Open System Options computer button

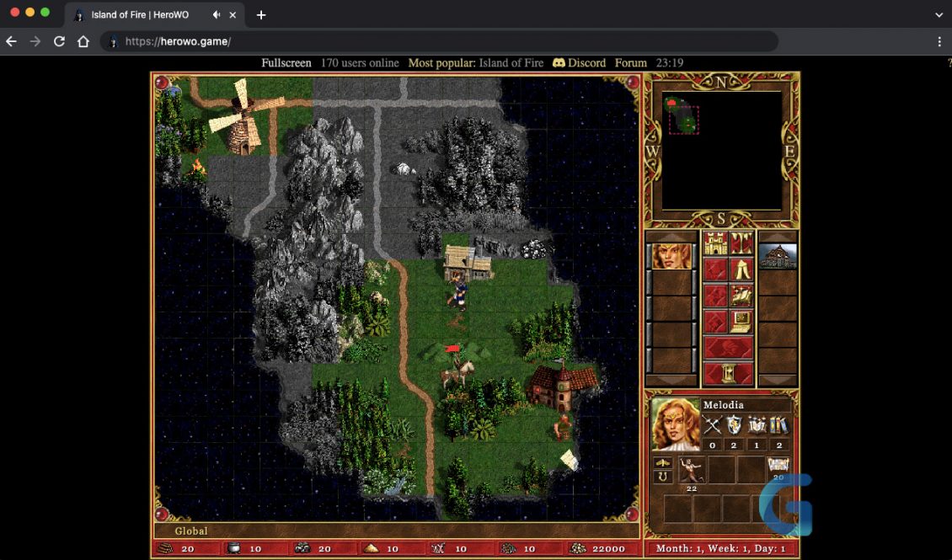coord(741,323)
